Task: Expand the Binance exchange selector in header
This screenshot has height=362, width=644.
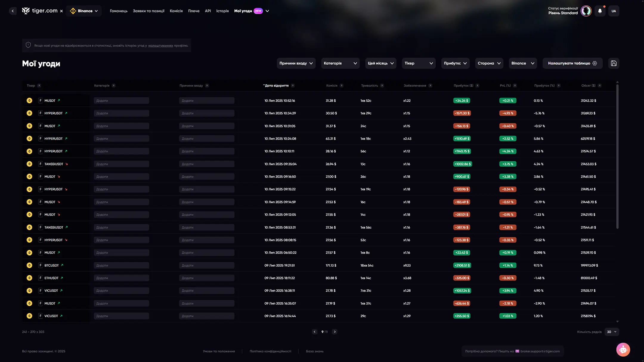Action: pos(84,11)
